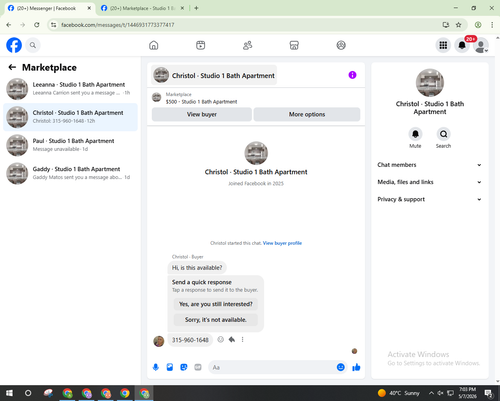Open a new browser tab
Screen dimensions: 500x401
point(196,8)
